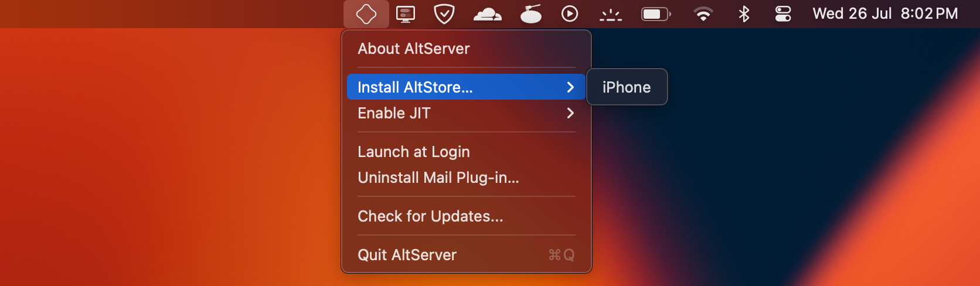The width and height of the screenshot is (980, 286).
Task: Click the display monitor menu bar icon
Action: (406, 13)
